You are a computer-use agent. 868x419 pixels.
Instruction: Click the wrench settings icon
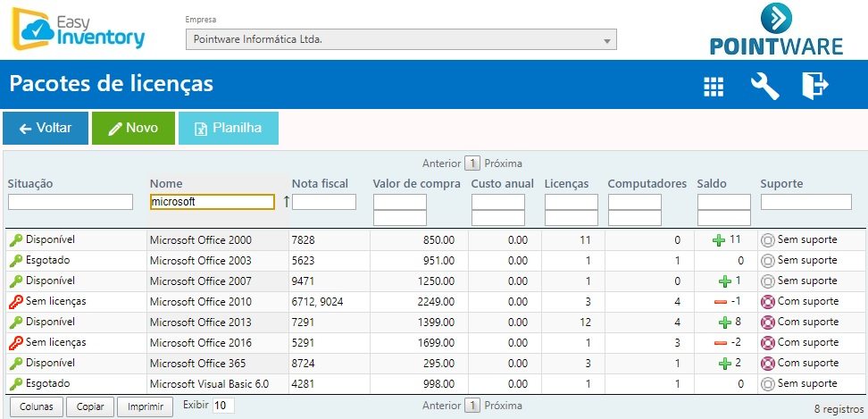764,86
